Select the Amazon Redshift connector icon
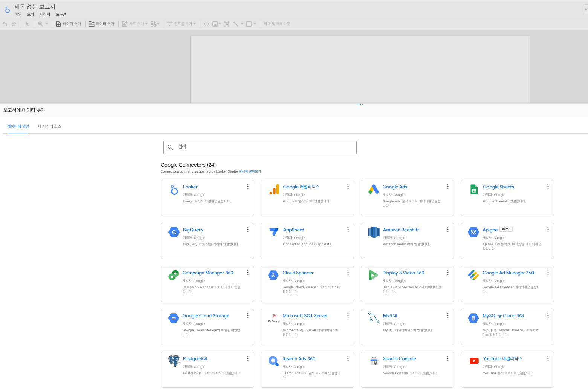Viewport: 588px width, 392px height. (374, 232)
